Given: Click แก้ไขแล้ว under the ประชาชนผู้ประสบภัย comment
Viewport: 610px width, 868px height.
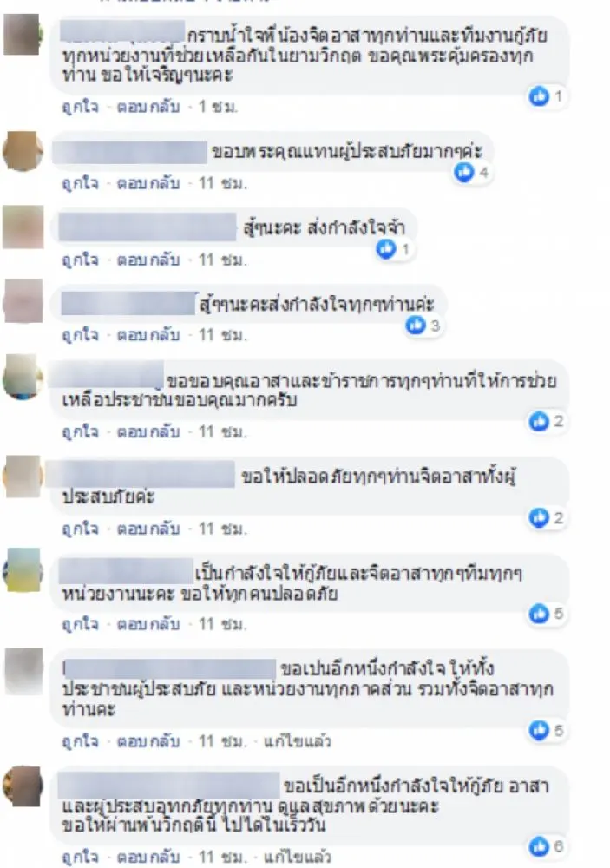Looking at the screenshot, I should coord(297,740).
